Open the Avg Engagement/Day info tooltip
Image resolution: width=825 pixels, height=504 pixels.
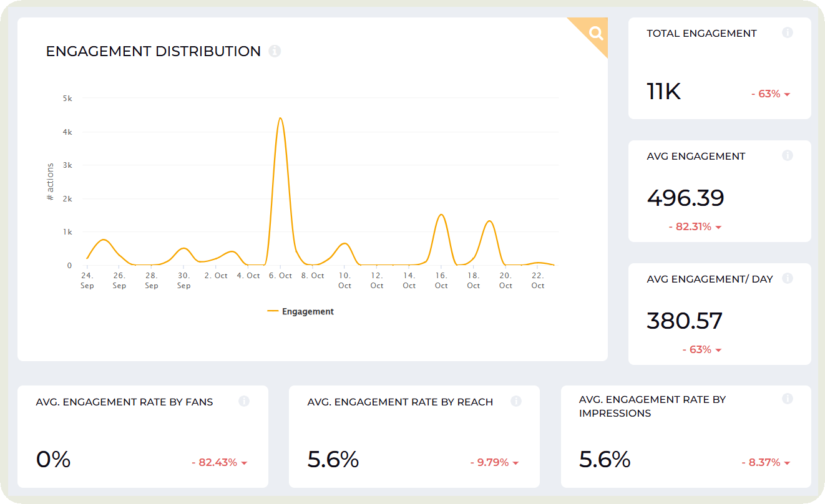pyautogui.click(x=788, y=279)
